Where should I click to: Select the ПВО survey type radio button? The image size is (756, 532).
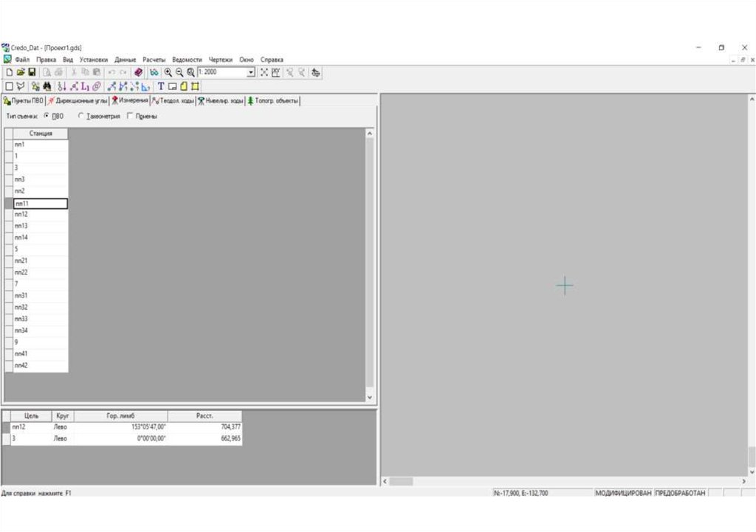coord(47,116)
